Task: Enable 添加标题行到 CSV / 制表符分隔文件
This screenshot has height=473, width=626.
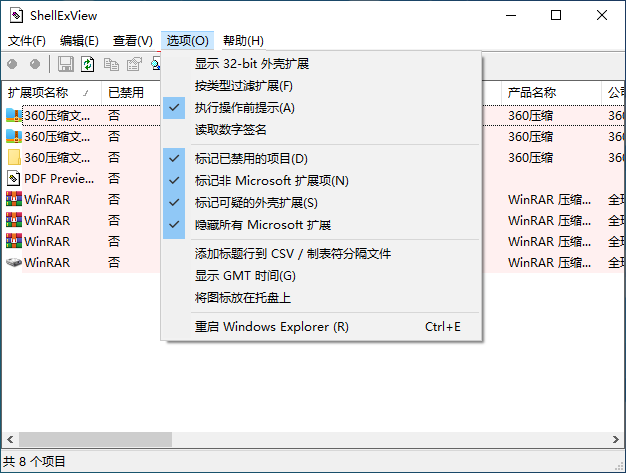Action: pyautogui.click(x=321, y=253)
